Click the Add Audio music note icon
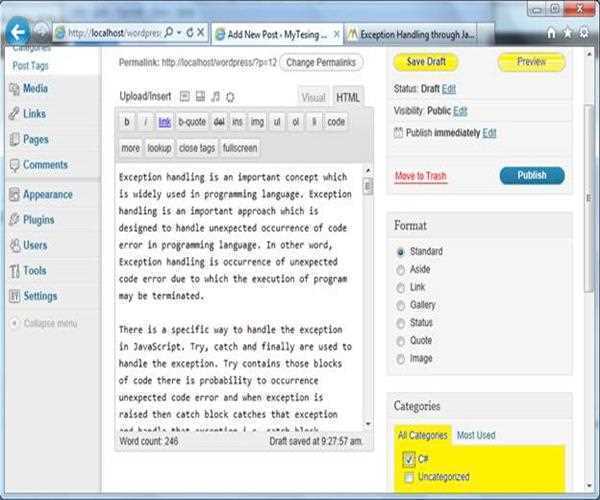Image resolution: width=600 pixels, height=500 pixels. [215, 96]
